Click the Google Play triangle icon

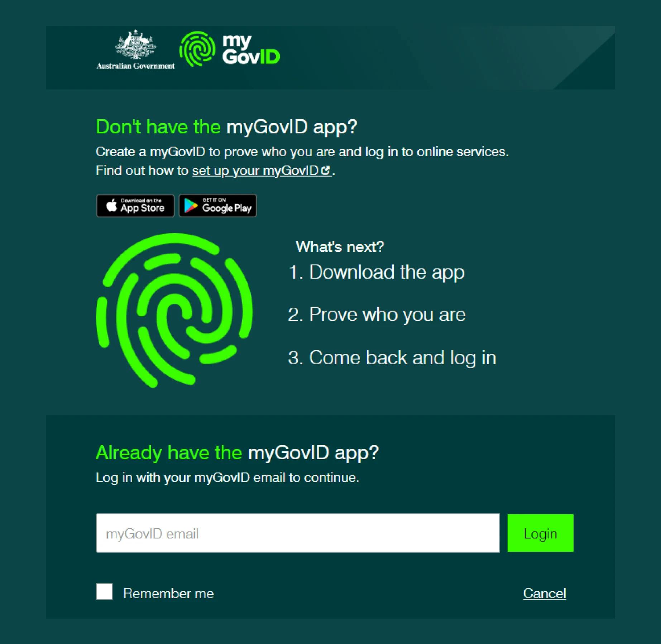point(191,206)
